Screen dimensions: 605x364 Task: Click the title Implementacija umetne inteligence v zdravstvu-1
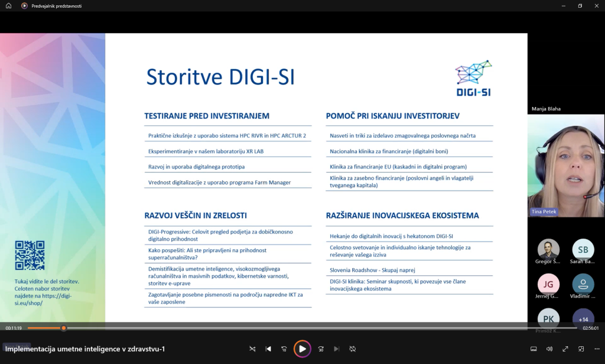(x=85, y=349)
